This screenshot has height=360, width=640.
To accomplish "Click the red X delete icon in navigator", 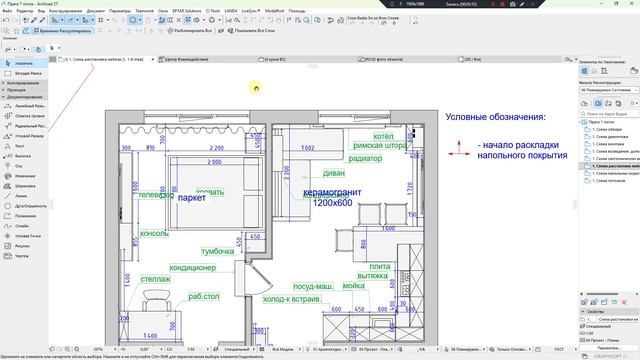I will tap(624, 302).
